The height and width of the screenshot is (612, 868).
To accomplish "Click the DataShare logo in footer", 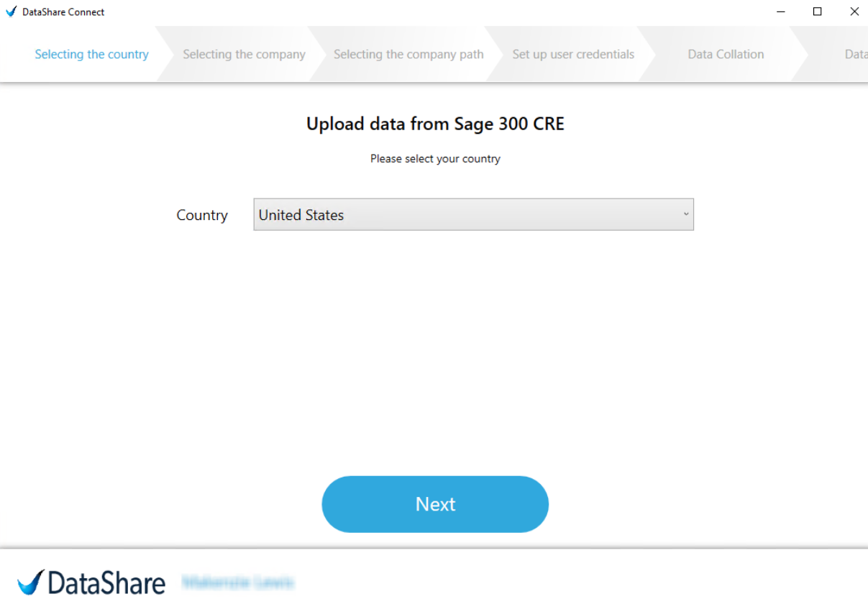I will click(x=92, y=583).
